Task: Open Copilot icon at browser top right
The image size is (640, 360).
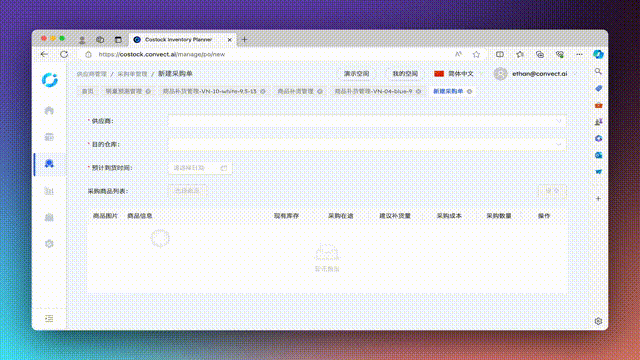Action: point(598,54)
